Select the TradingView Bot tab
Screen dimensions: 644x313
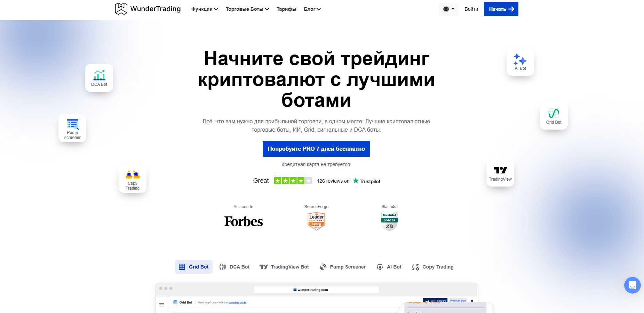click(x=284, y=267)
